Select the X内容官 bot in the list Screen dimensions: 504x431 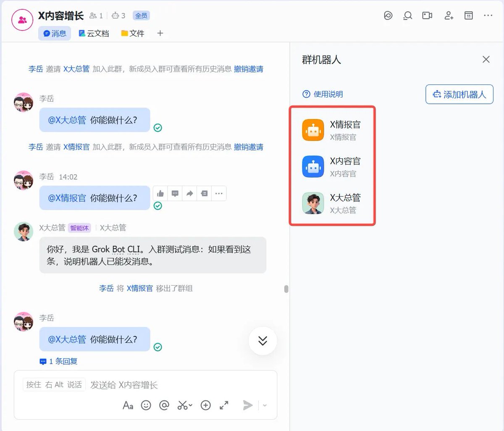coord(332,166)
